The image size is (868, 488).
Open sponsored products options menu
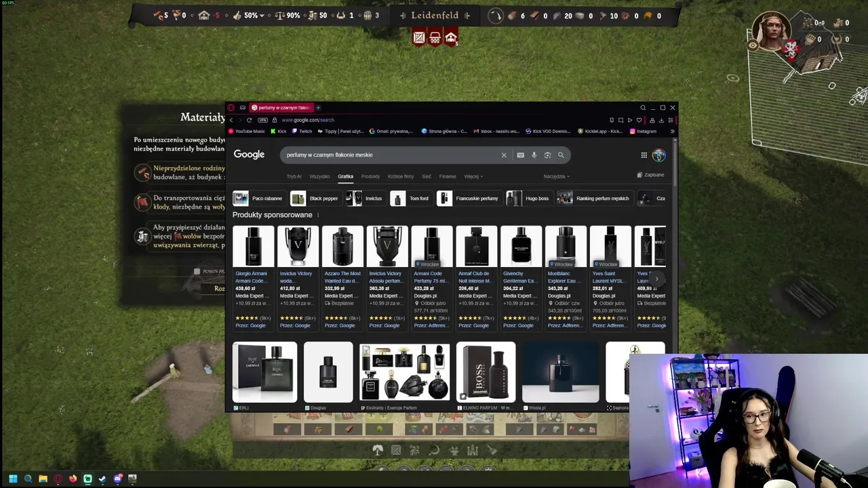point(317,215)
